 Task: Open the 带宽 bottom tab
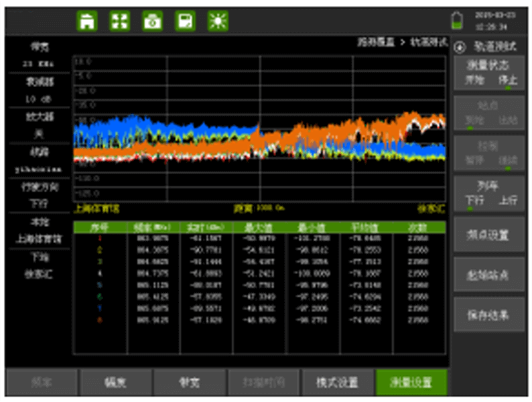(188, 383)
